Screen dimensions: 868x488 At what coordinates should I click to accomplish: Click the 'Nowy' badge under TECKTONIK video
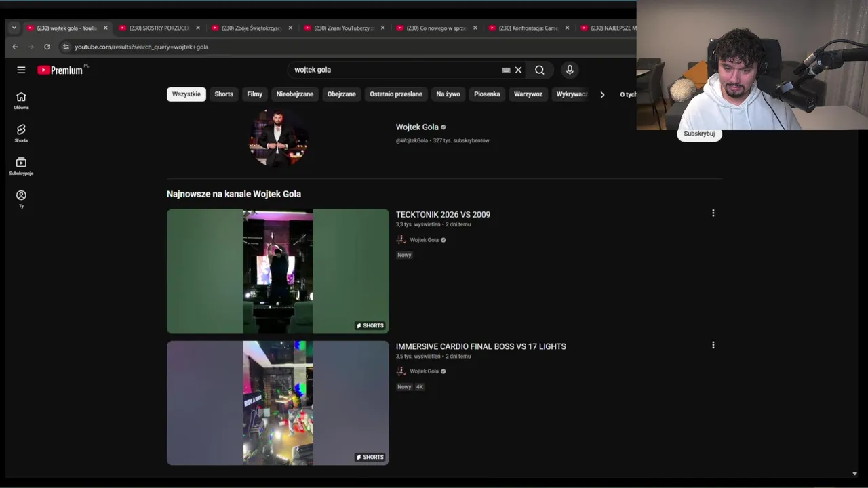click(x=404, y=255)
